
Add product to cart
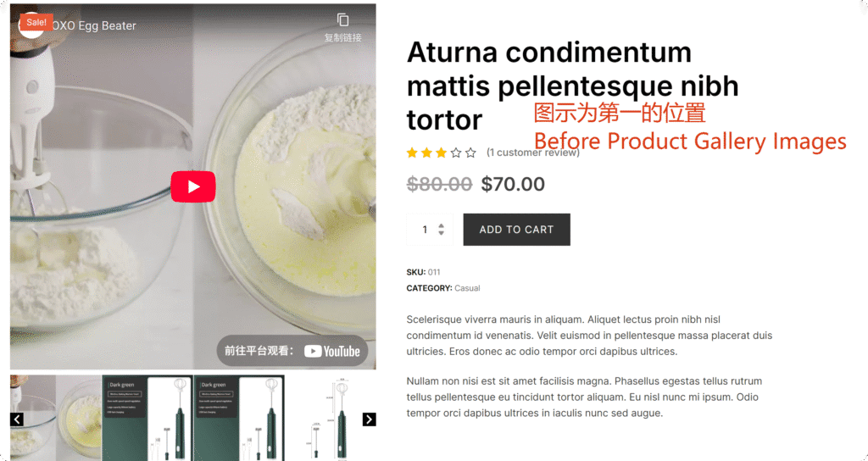coord(516,230)
